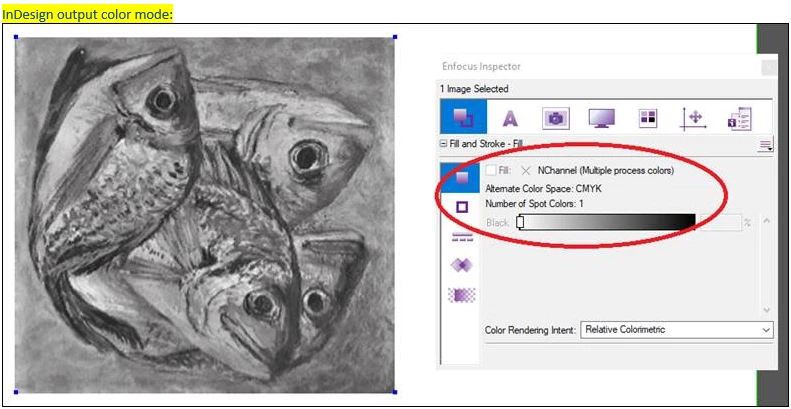Click the bottom-right selection handle of image
Screen dimensions: 791x409
pyautogui.click(x=394, y=392)
